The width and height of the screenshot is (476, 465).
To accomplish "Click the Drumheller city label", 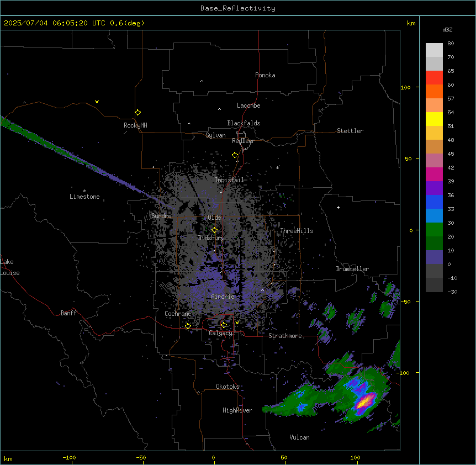I will [x=352, y=269].
